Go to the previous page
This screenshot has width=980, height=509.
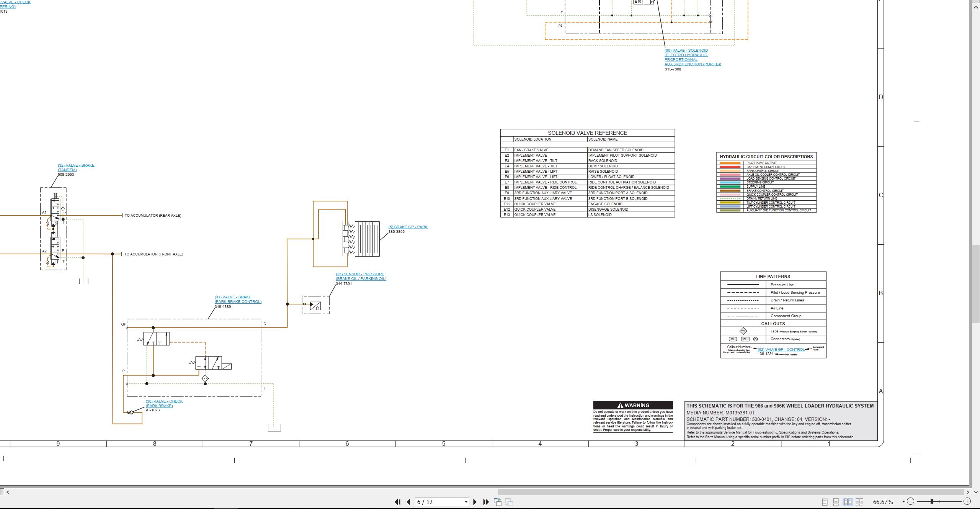pos(408,502)
